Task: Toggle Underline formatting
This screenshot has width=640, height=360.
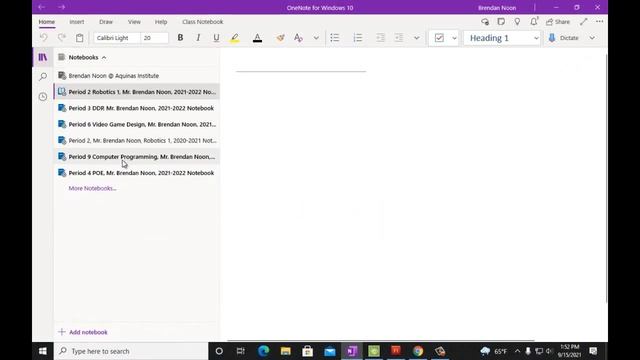Action: point(216,38)
